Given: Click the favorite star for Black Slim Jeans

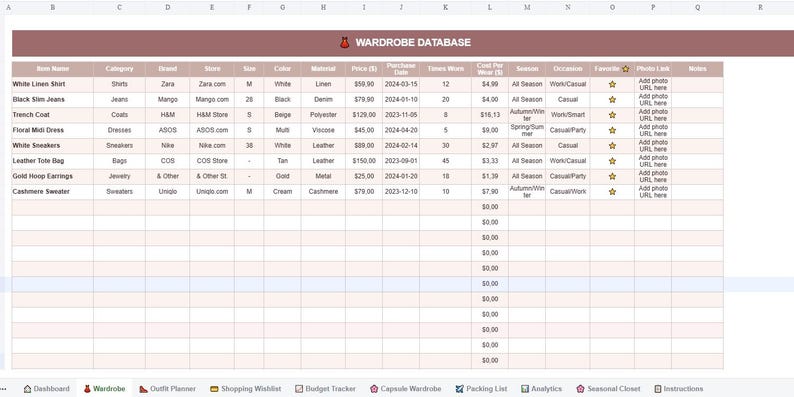Looking at the screenshot, I should pyautogui.click(x=612, y=100).
